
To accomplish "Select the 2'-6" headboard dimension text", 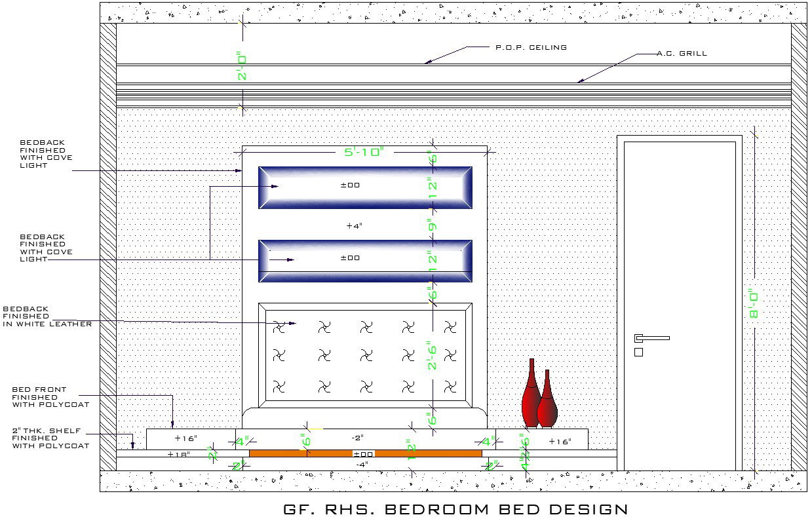I will (432, 356).
